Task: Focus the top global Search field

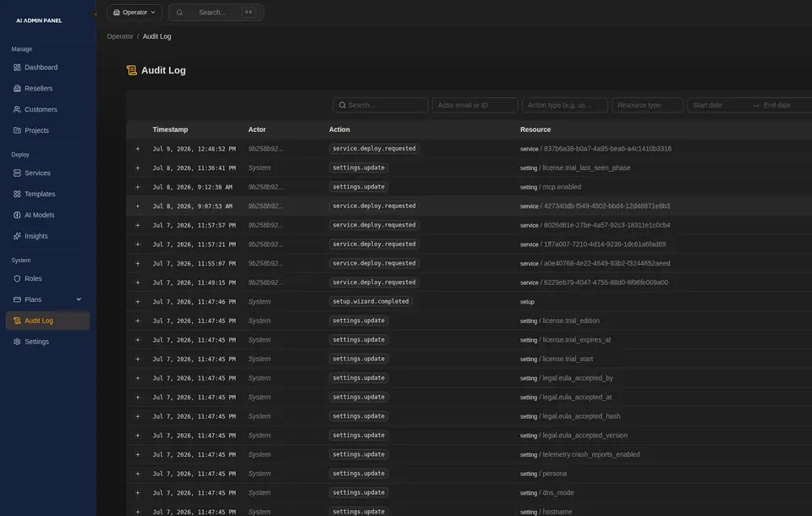Action: 216,13
